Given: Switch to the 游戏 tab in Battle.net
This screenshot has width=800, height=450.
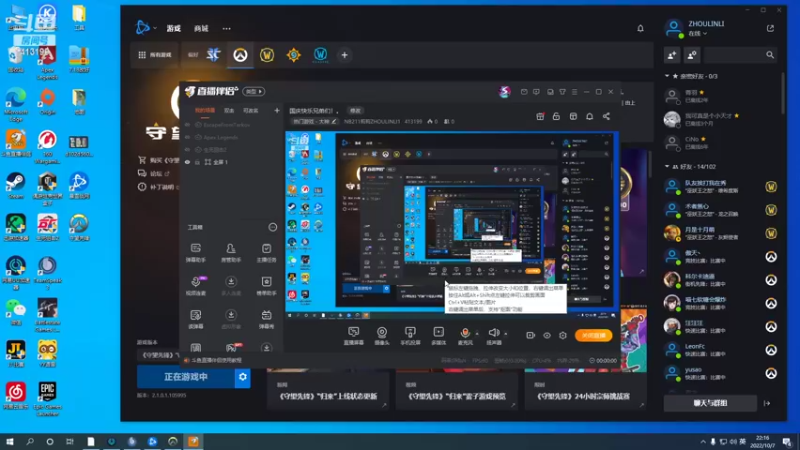Looking at the screenshot, I should 173,29.
